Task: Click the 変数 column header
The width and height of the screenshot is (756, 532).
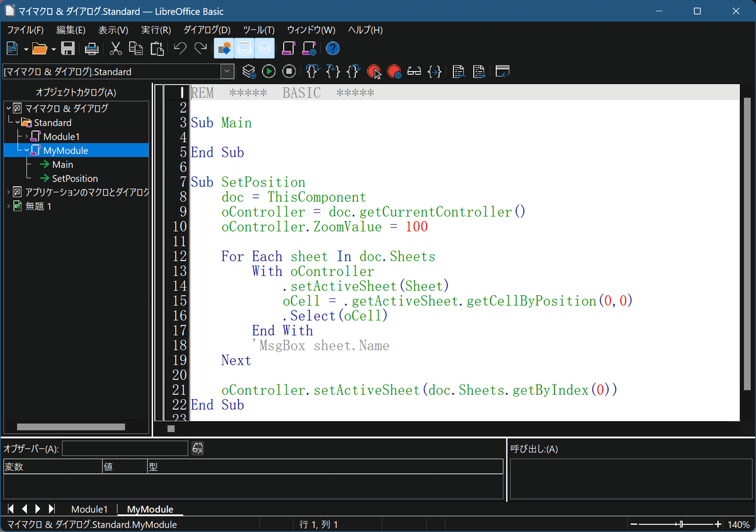Action: (x=53, y=467)
